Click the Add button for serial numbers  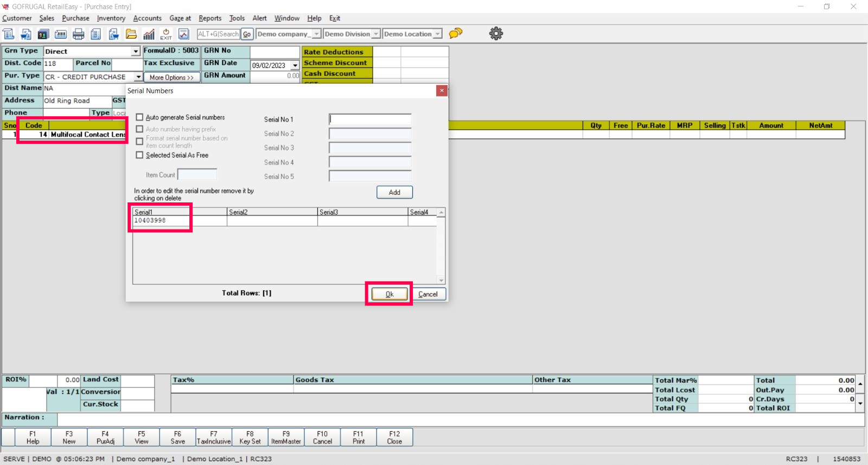[394, 192]
